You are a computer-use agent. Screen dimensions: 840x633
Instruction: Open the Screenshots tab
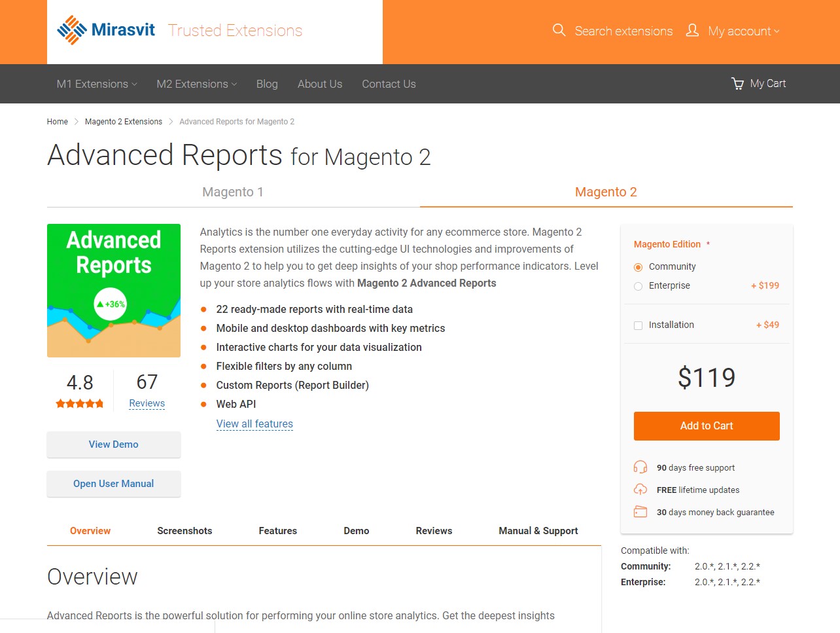coord(184,531)
